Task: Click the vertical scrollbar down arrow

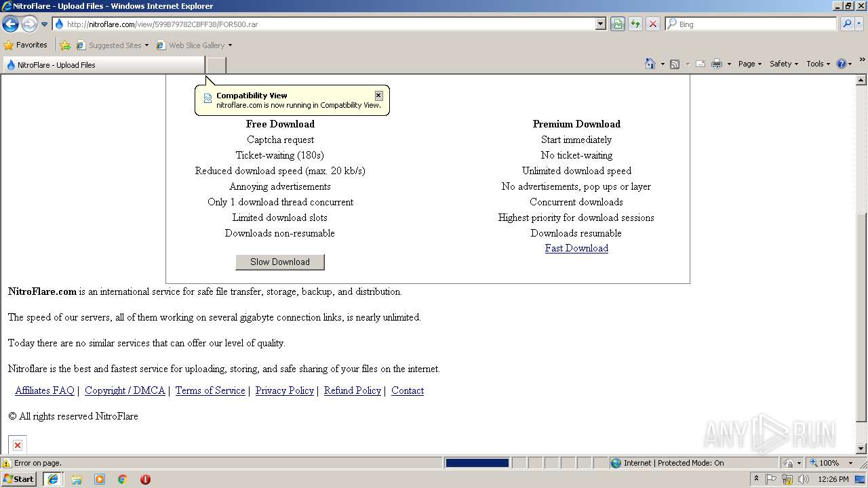Action: (862, 449)
